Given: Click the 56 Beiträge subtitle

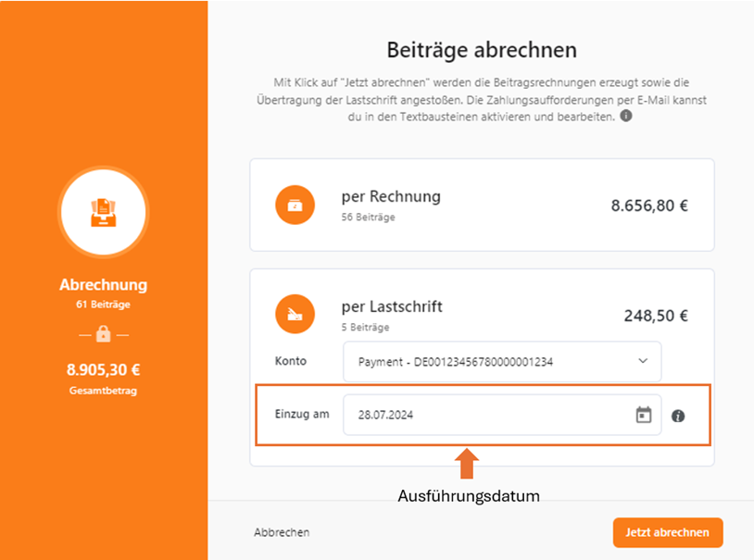Looking at the screenshot, I should coord(369,218).
